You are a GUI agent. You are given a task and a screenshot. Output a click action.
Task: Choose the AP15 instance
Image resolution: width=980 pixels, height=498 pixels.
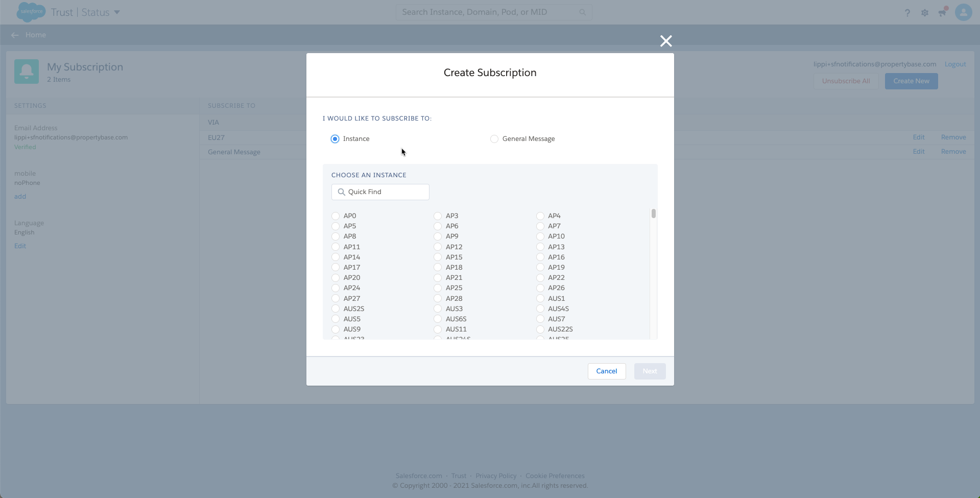(x=438, y=257)
